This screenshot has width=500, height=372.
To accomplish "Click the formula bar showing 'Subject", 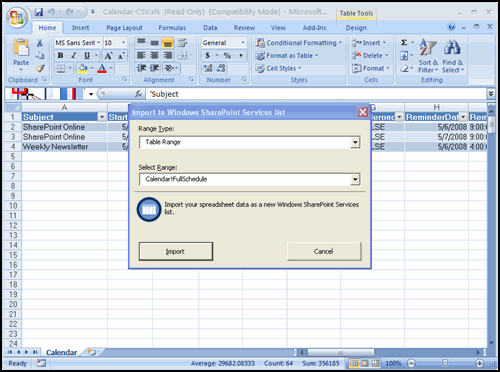I will (x=316, y=94).
